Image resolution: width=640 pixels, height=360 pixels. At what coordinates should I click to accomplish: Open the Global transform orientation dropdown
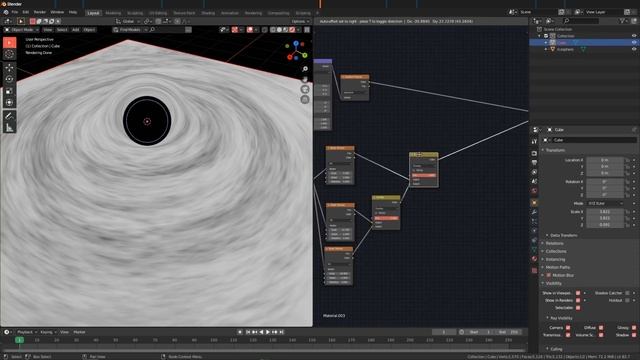(x=128, y=21)
